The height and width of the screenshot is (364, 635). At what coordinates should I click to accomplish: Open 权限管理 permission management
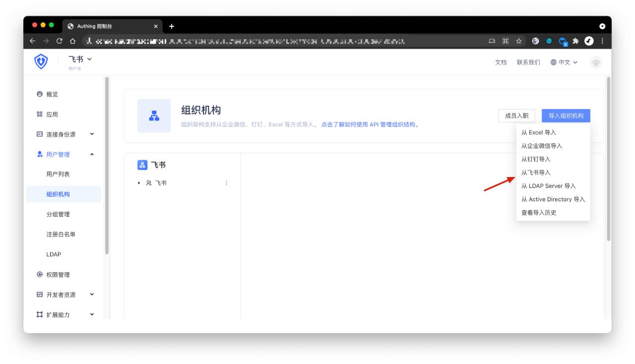point(58,275)
